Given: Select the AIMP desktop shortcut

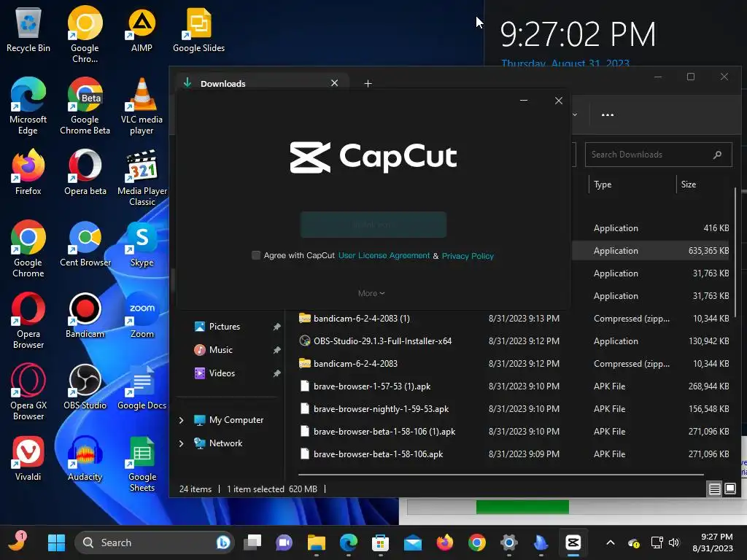Looking at the screenshot, I should coord(142,31).
